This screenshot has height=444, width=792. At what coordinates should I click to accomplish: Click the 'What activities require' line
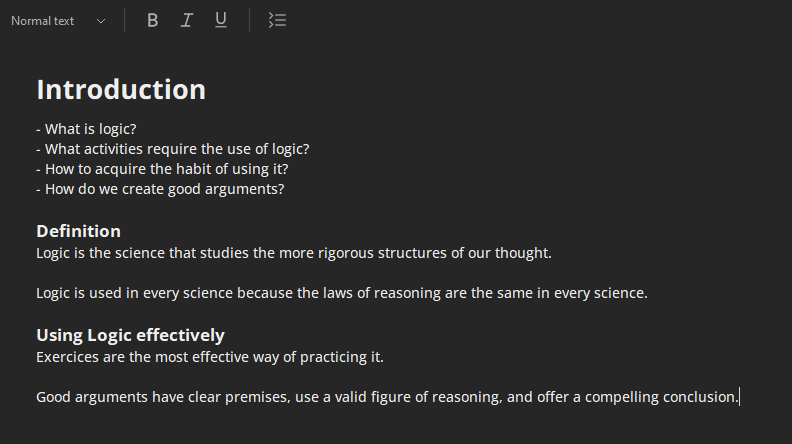[176, 149]
